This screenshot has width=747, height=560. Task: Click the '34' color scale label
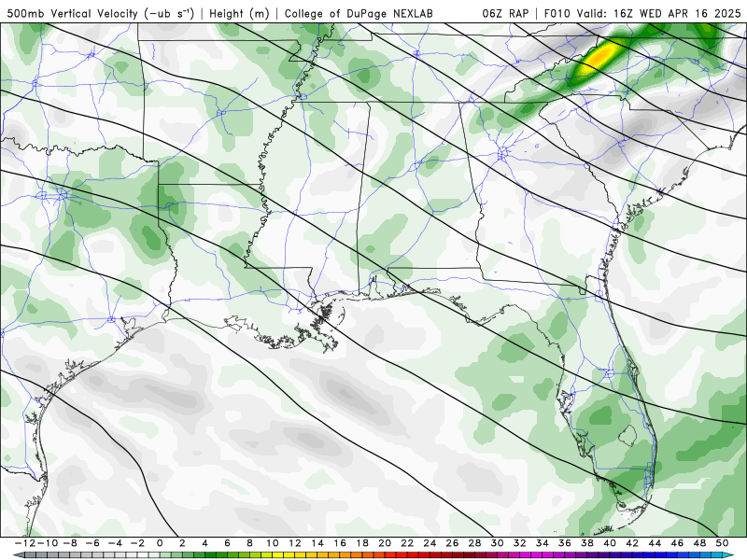543,543
